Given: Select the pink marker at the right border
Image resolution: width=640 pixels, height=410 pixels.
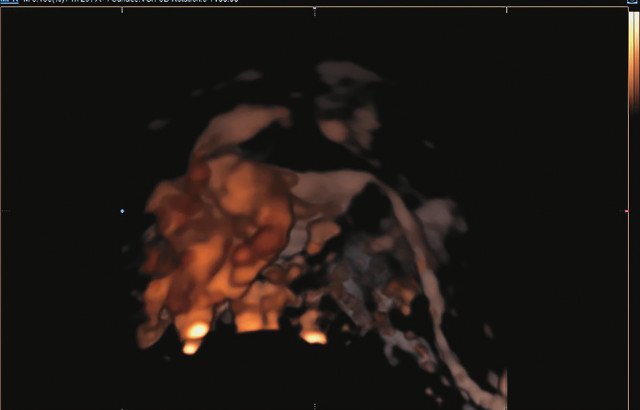Looking at the screenshot, I should [x=627, y=211].
